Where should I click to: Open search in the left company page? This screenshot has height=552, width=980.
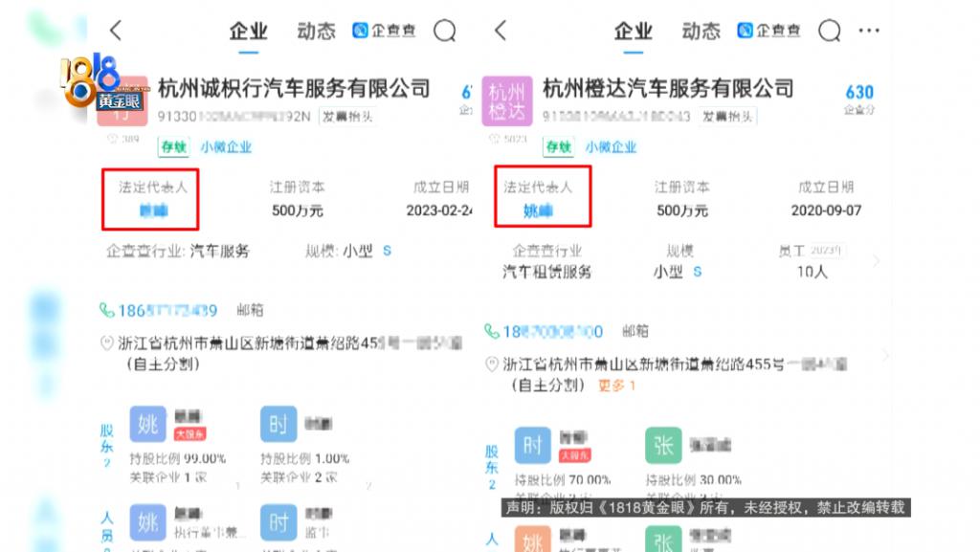pos(445,30)
